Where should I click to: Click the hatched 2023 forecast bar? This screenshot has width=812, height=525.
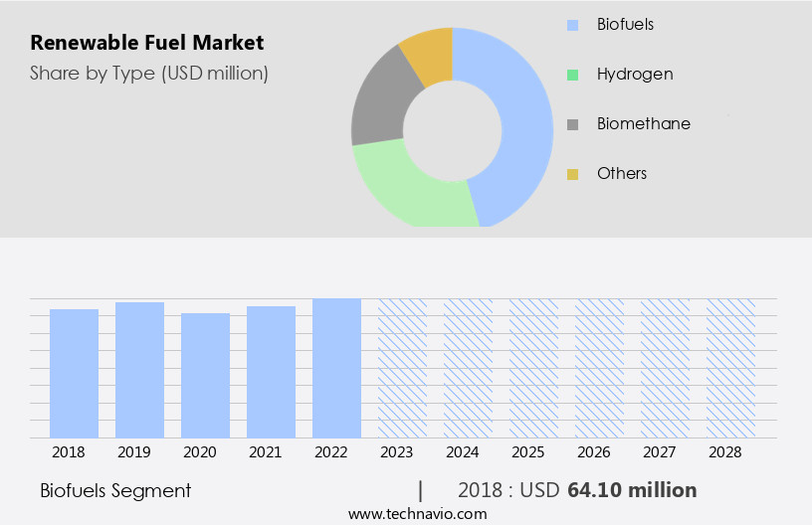(x=403, y=368)
